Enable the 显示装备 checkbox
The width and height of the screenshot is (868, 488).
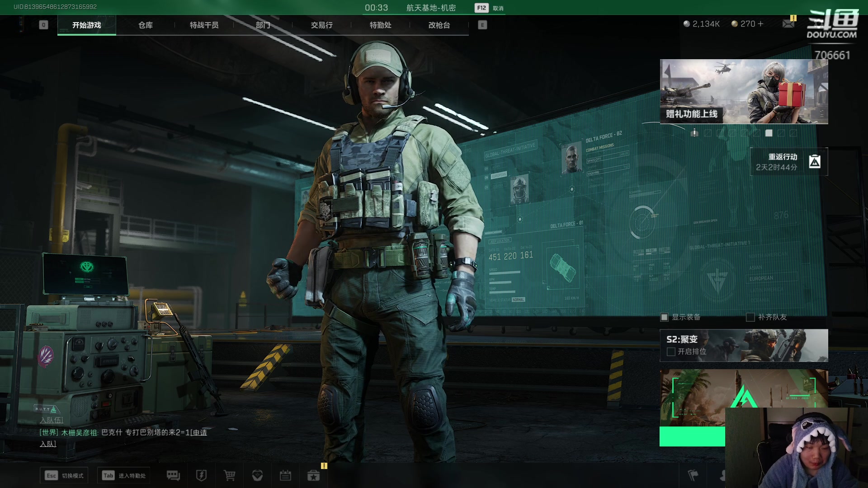click(664, 317)
